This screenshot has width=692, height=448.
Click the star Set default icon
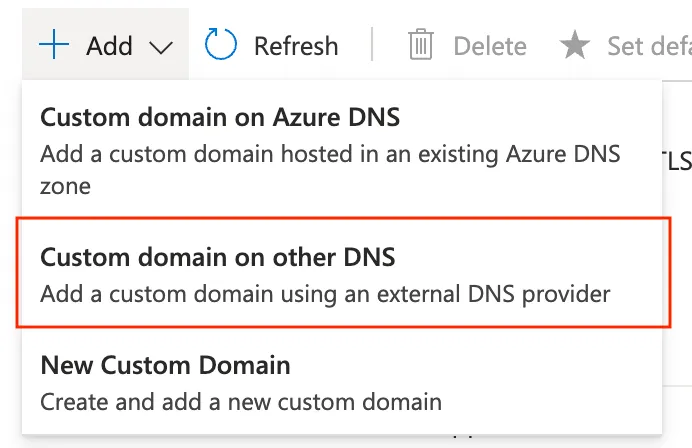(x=575, y=45)
